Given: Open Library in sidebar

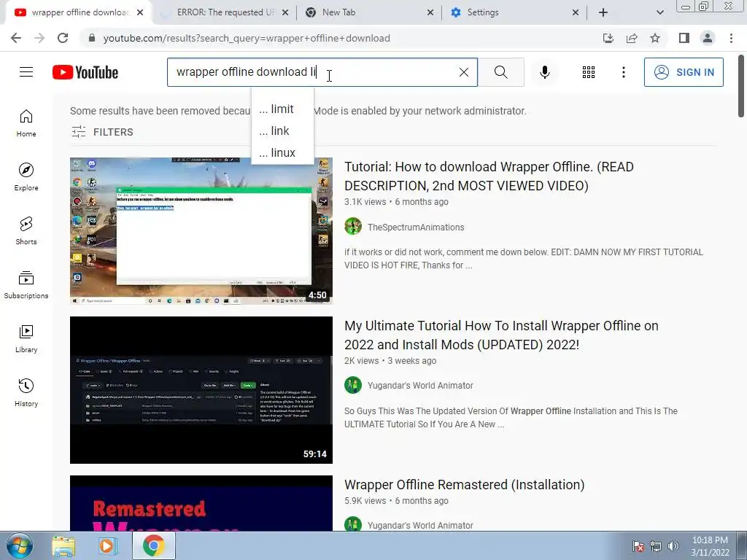Looking at the screenshot, I should click(26, 338).
